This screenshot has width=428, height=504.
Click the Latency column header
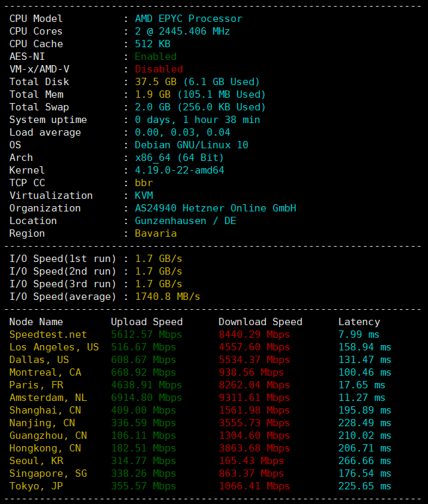coord(359,322)
